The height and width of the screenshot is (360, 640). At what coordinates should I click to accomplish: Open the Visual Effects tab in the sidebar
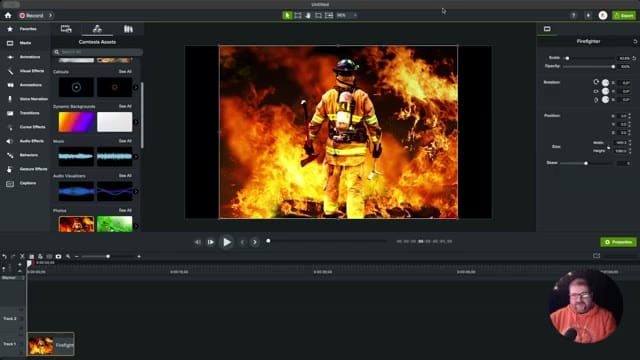coord(25,71)
